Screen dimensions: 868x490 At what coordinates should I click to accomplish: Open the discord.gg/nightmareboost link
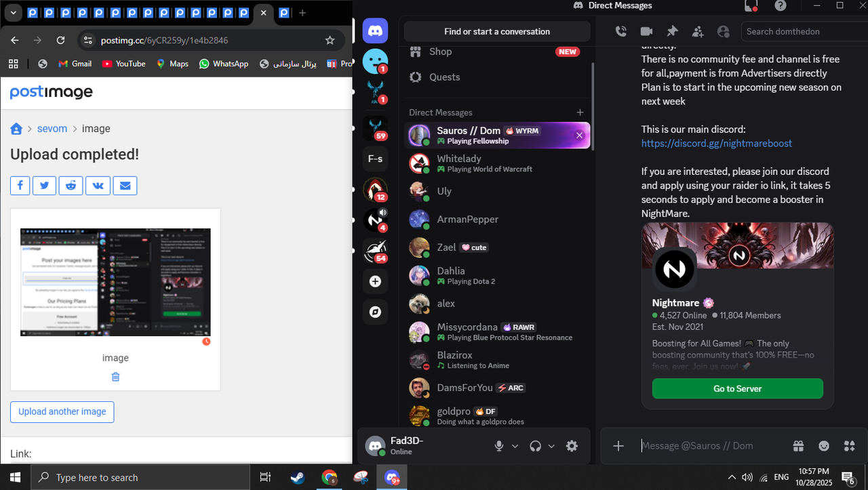[x=717, y=144]
